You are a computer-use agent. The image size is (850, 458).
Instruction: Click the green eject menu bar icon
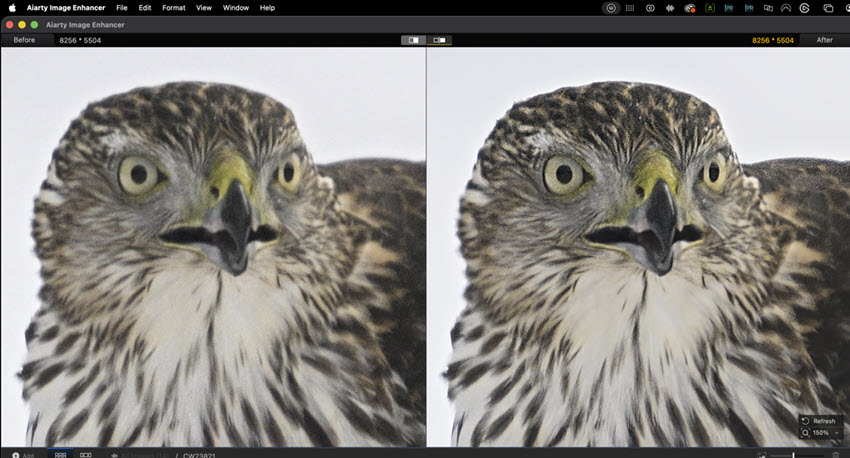(x=710, y=8)
